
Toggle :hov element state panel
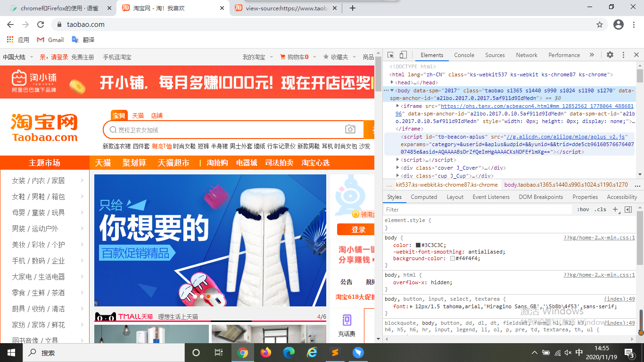click(x=583, y=209)
